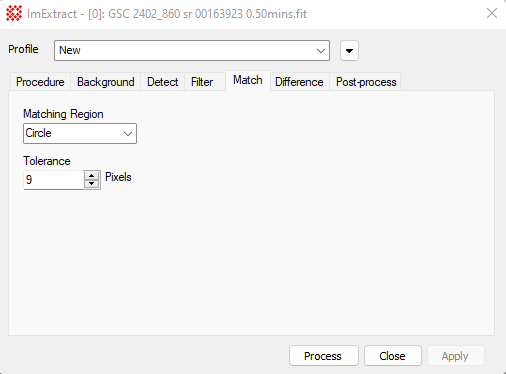Expand the Profile combo box showing New

(192, 51)
